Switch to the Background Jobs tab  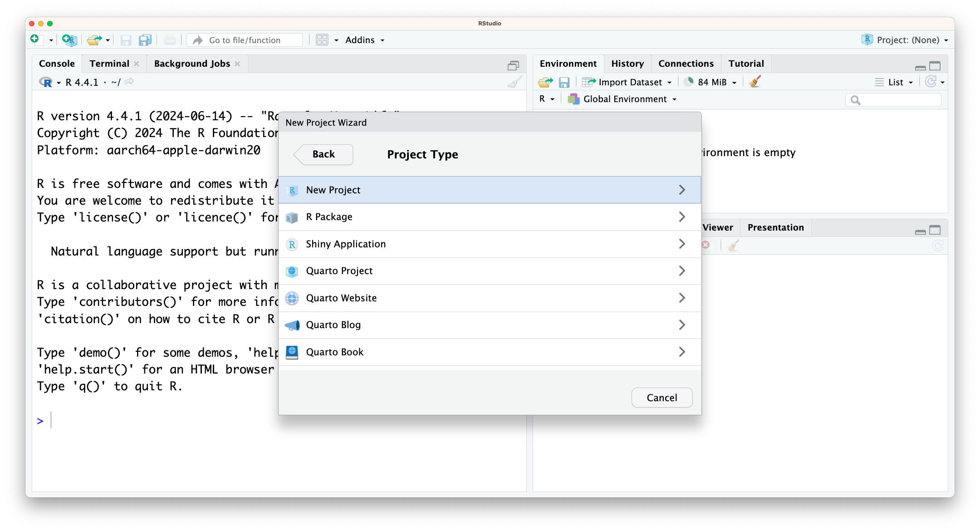click(192, 64)
